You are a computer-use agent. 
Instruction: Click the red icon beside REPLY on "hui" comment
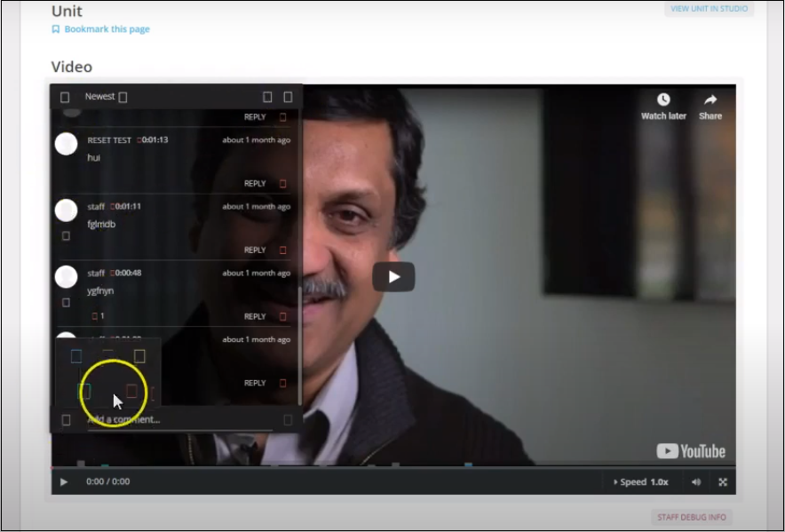pyautogui.click(x=283, y=184)
